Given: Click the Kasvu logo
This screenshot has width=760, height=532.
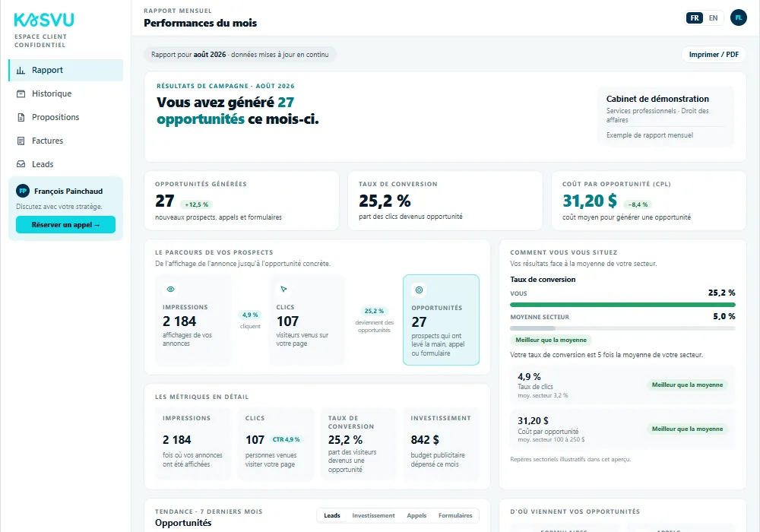Looking at the screenshot, I should pos(44,20).
